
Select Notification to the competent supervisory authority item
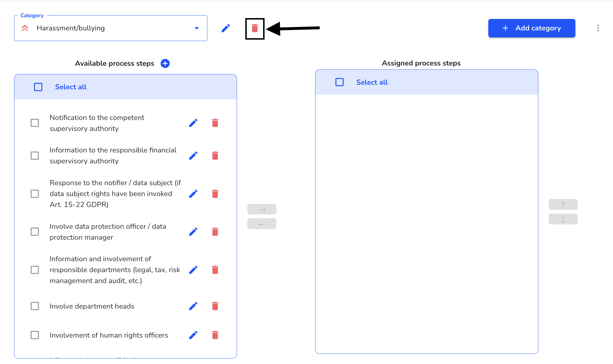pos(35,123)
